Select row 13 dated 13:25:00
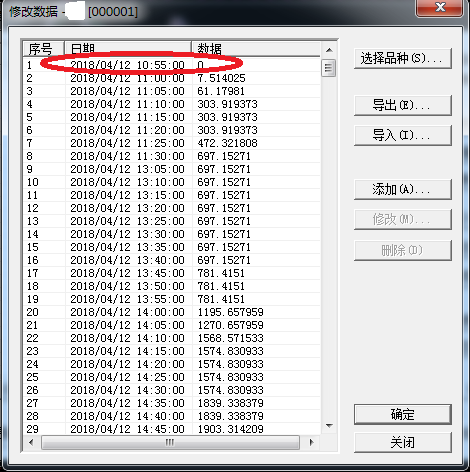The width and height of the screenshot is (470, 472). pos(172,221)
